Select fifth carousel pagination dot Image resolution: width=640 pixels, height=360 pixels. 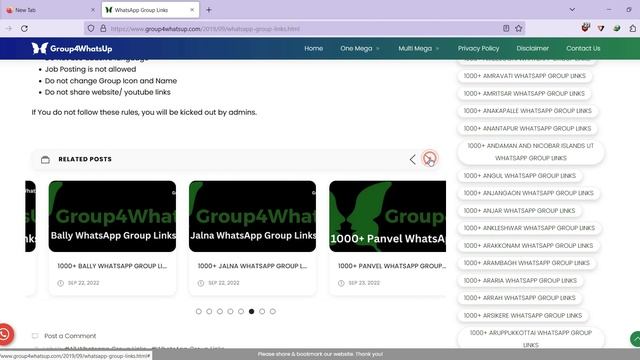(241, 311)
